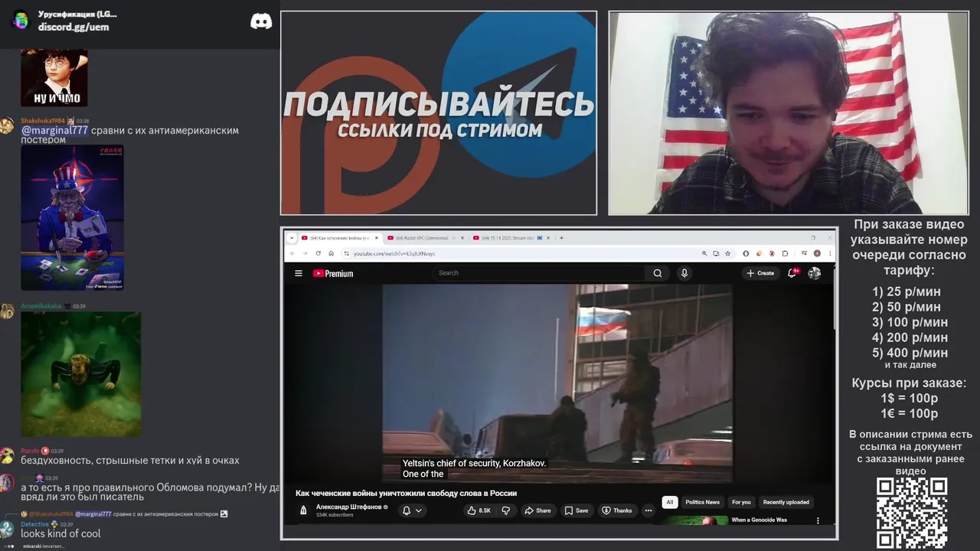980x551 pixels.
Task: Click the YouTube Premium logo
Action: click(333, 273)
